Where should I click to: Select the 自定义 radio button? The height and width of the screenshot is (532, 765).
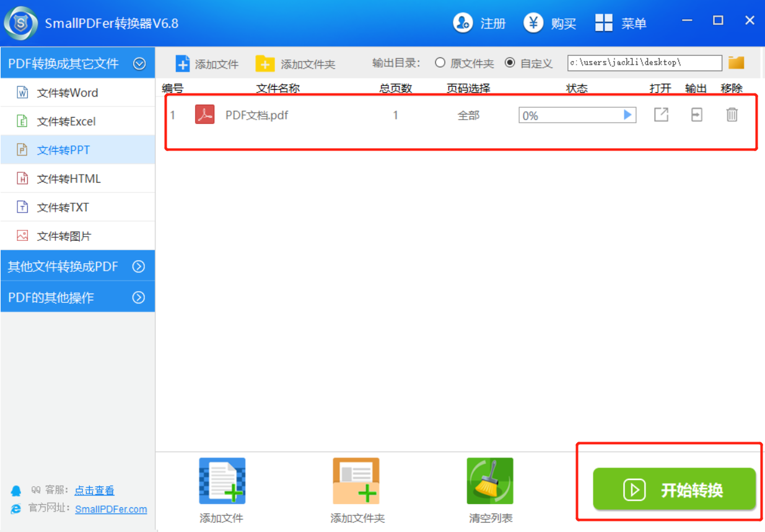(510, 63)
